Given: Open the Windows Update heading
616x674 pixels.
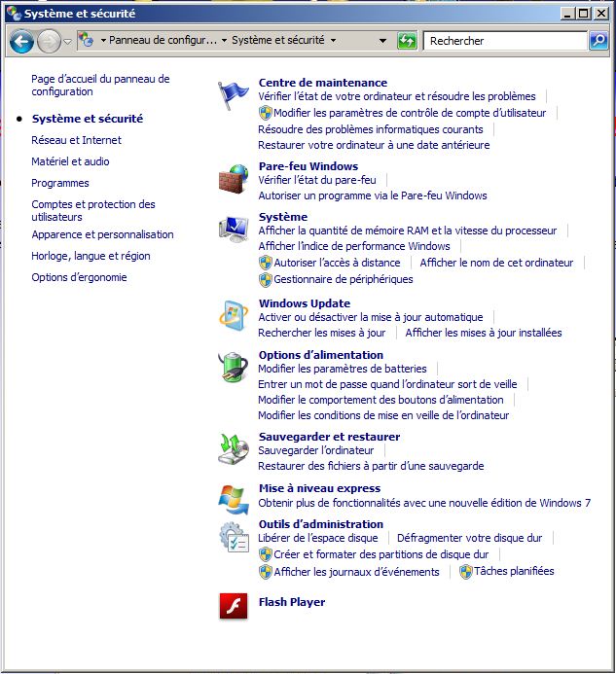Looking at the screenshot, I should coord(305,303).
